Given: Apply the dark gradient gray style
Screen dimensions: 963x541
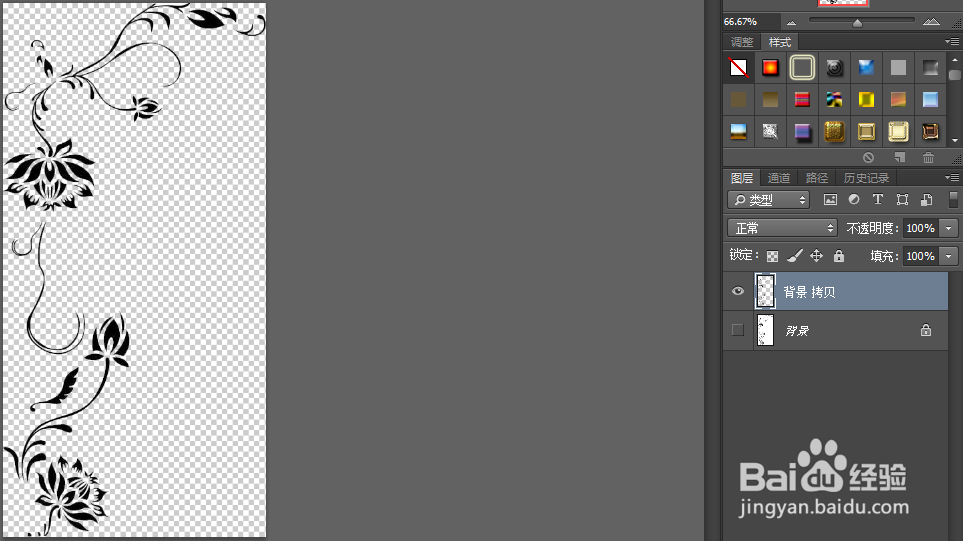Looking at the screenshot, I should [x=930, y=68].
